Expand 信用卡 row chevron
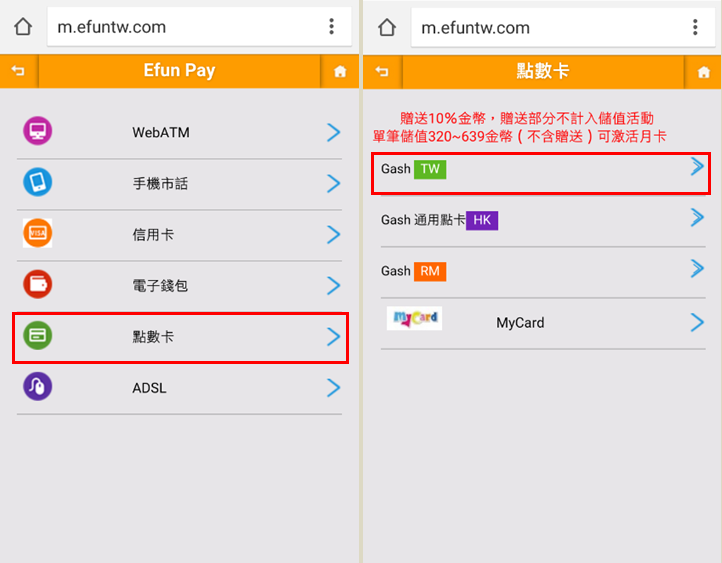Screen dimensions: 722x563 tap(333, 235)
